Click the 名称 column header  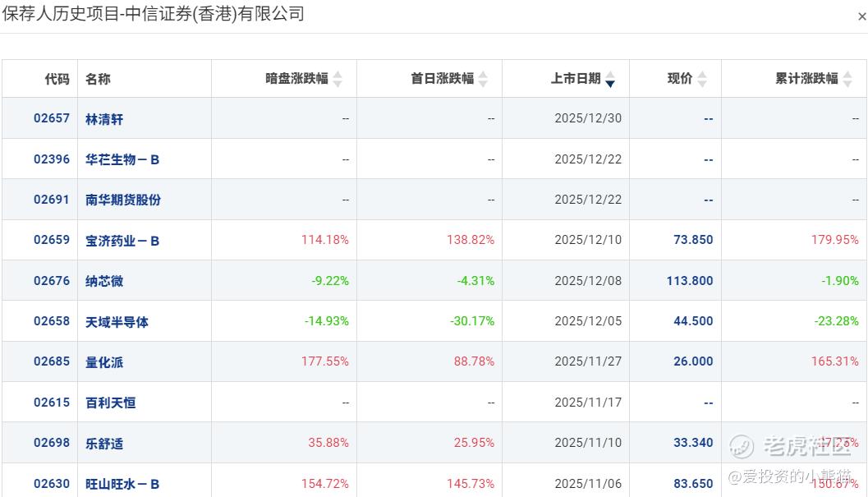point(98,79)
